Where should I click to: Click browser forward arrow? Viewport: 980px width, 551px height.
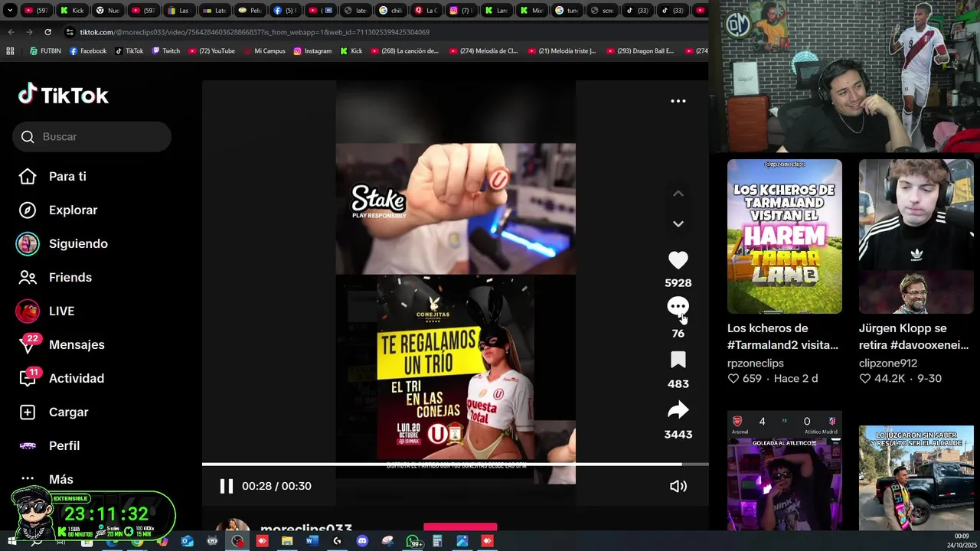29,32
